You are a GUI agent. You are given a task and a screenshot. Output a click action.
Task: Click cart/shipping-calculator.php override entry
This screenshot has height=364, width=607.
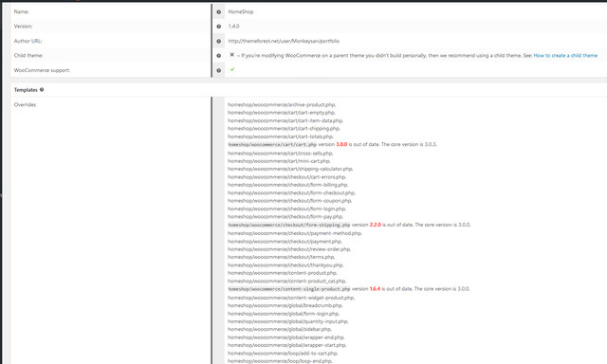point(290,169)
